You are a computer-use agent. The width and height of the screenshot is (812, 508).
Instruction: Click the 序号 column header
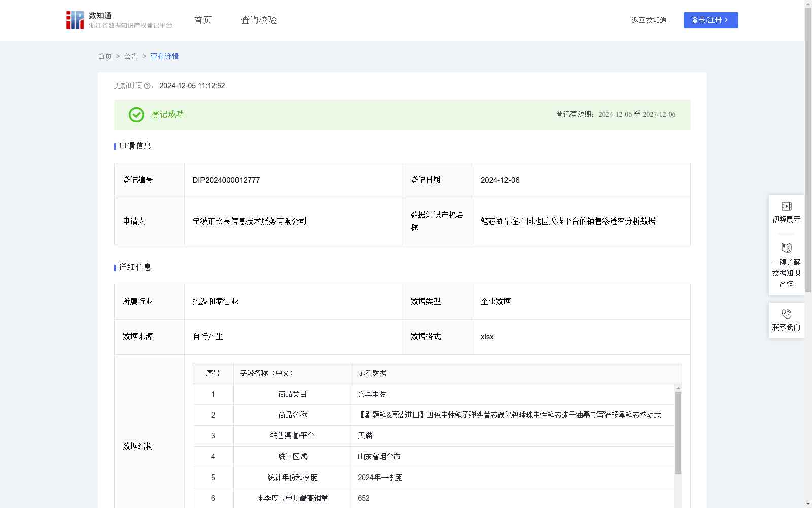coord(213,373)
